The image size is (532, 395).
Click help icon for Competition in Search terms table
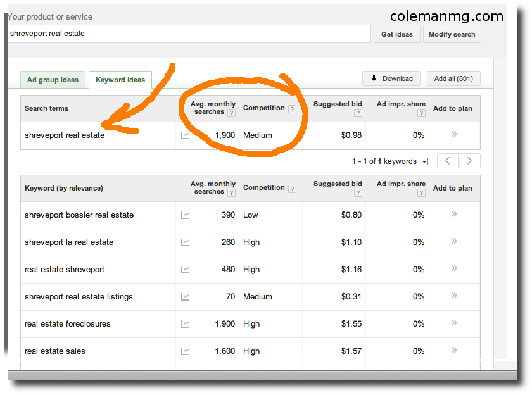pyautogui.click(x=292, y=109)
